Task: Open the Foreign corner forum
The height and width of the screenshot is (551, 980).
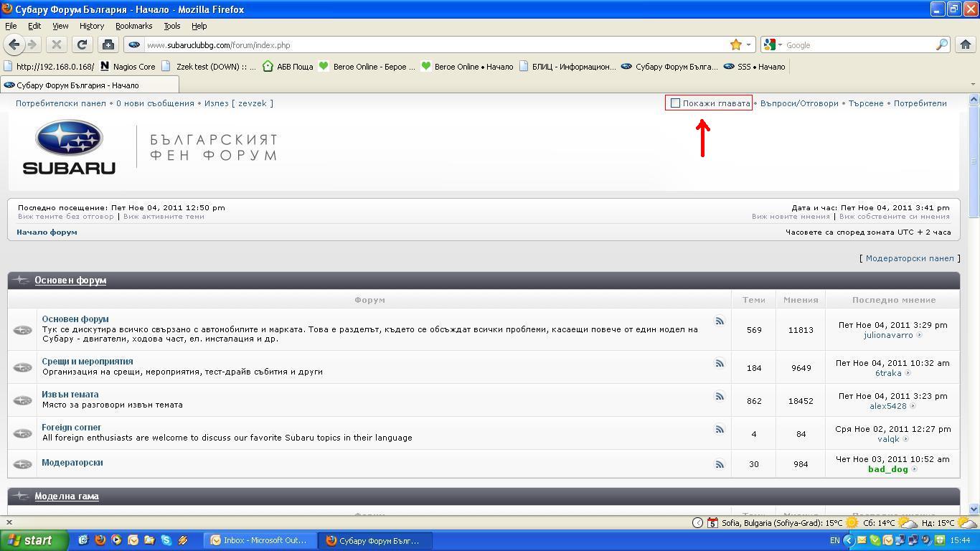Action: [x=71, y=428]
